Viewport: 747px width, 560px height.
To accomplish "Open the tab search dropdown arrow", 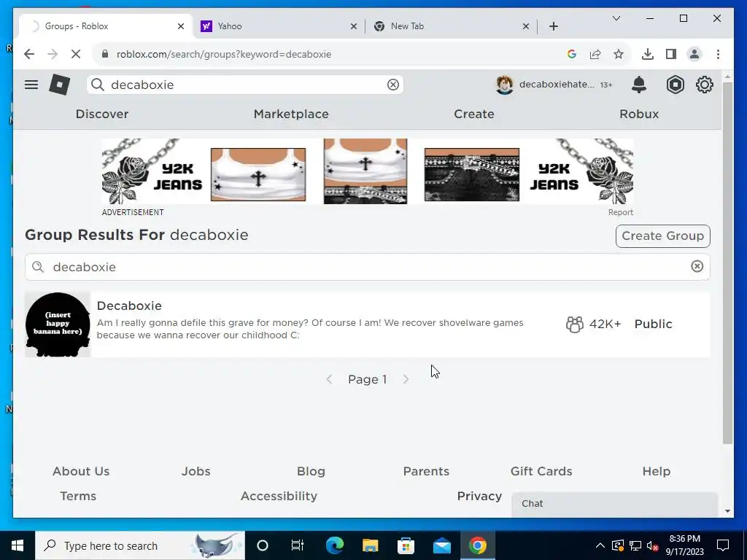I will (616, 18).
